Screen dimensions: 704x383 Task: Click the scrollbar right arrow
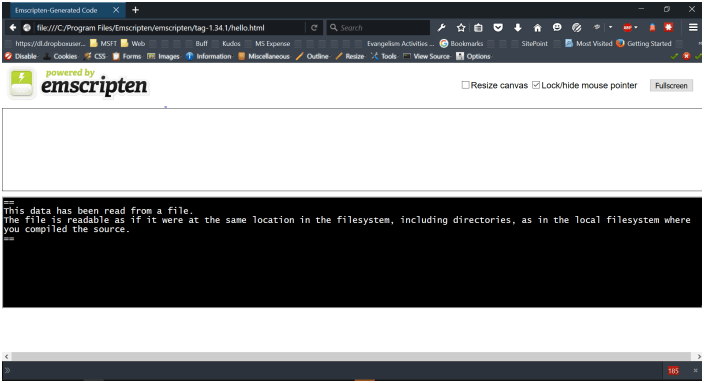(699, 357)
